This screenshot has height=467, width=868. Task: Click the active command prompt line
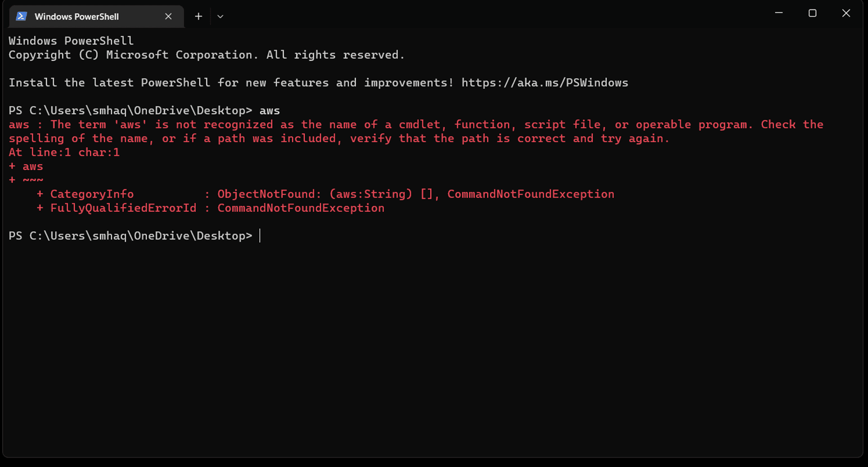point(259,235)
